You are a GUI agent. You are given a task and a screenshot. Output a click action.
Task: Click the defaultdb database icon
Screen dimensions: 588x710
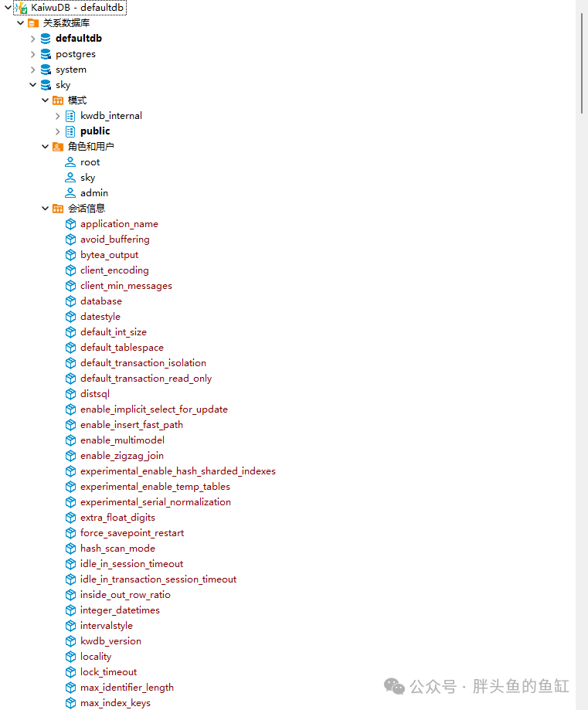pos(46,39)
